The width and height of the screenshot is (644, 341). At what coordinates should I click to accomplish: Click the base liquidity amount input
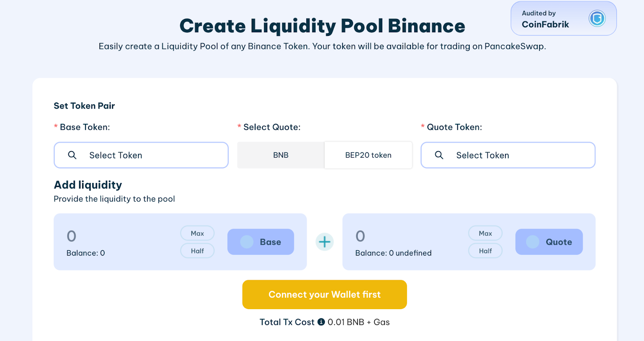tap(117, 236)
